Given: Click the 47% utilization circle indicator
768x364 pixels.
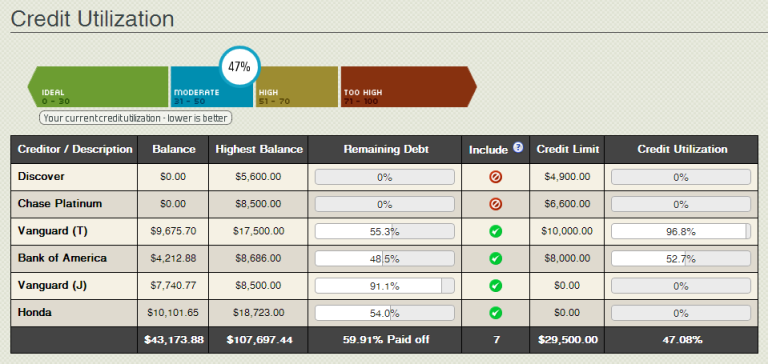Looking at the screenshot, I should (240, 67).
